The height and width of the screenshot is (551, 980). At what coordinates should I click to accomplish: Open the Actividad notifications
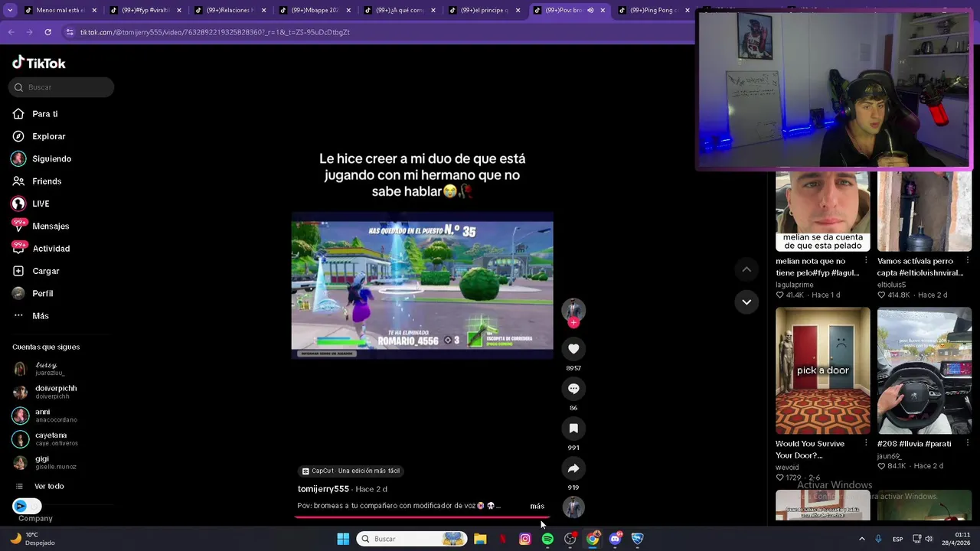(41, 249)
